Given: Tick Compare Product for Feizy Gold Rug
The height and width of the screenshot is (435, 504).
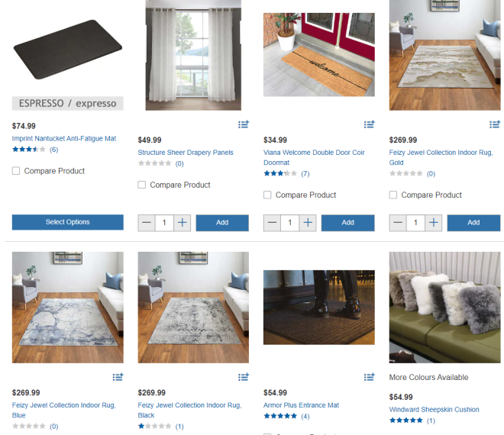Looking at the screenshot, I should [393, 195].
